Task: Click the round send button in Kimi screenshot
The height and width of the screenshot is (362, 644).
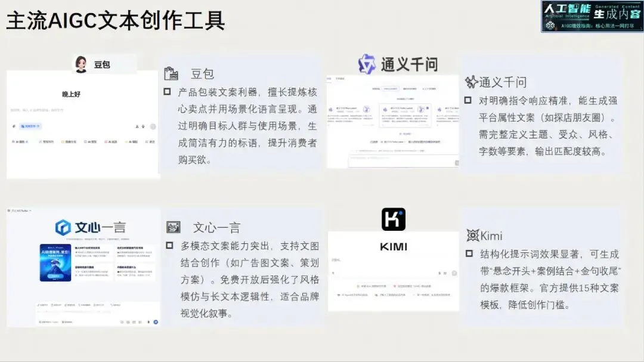Action: click(454, 273)
